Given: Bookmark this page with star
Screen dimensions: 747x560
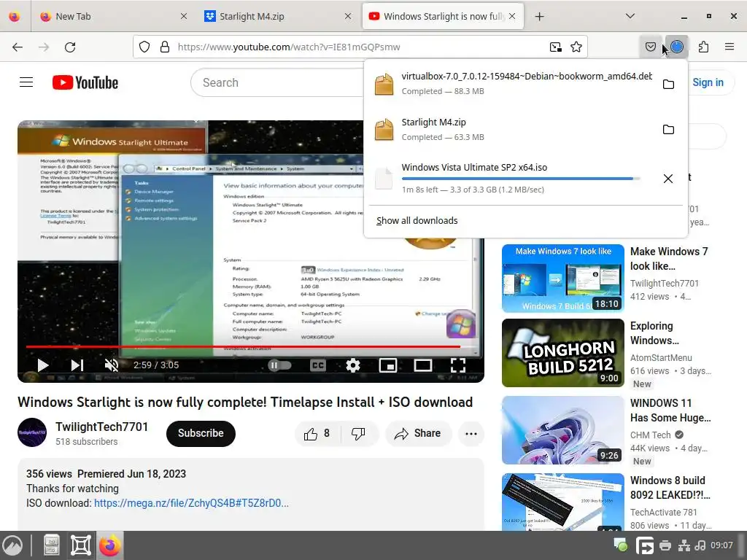Looking at the screenshot, I should 576,47.
